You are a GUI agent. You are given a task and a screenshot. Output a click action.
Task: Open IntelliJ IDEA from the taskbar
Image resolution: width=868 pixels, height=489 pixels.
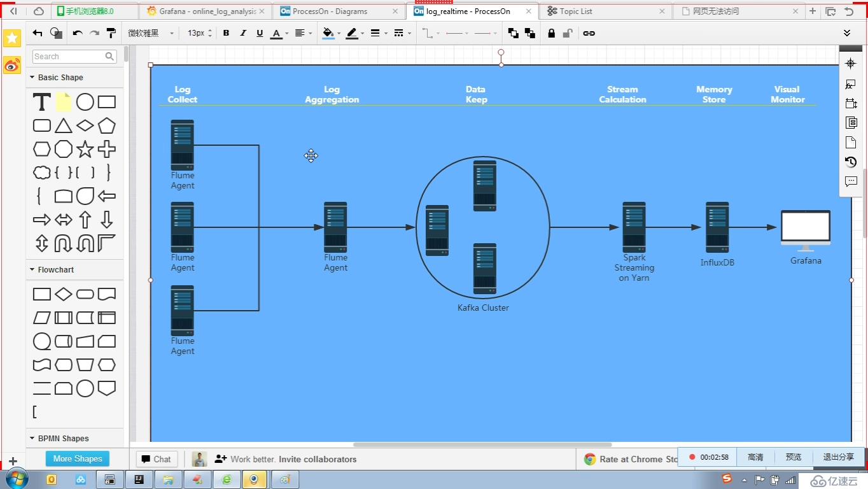(x=137, y=479)
